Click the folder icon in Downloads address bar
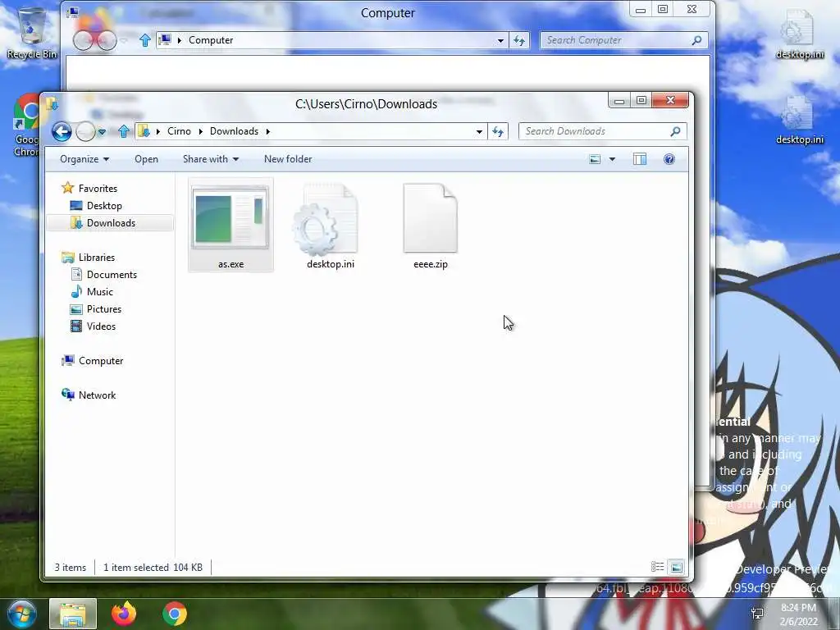This screenshot has width=840, height=630. (144, 131)
